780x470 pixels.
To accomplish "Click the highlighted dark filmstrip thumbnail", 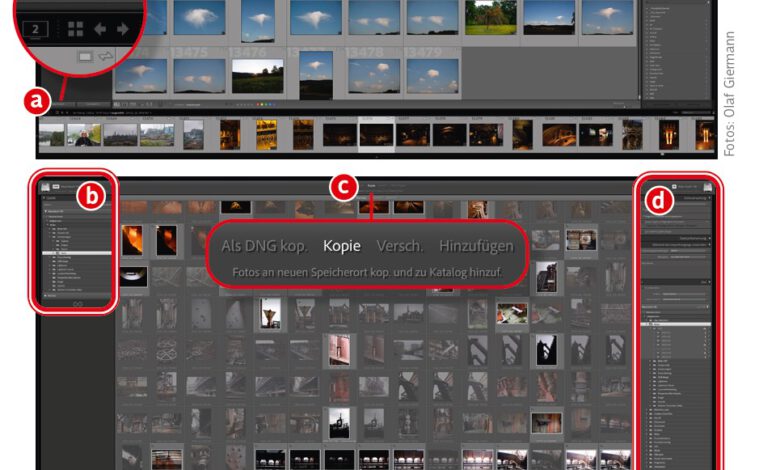I will point(376,135).
